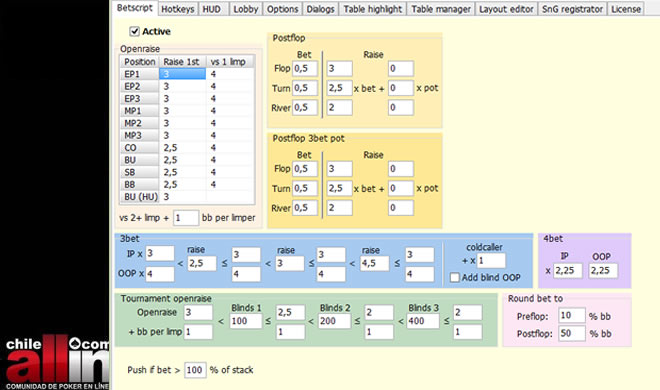Toggle the Active checkbox
Viewport: 660px width, 390px height.
point(134,31)
